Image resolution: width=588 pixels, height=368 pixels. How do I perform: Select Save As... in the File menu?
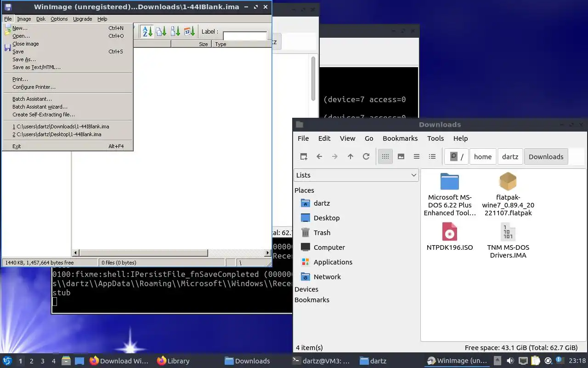(x=68, y=59)
